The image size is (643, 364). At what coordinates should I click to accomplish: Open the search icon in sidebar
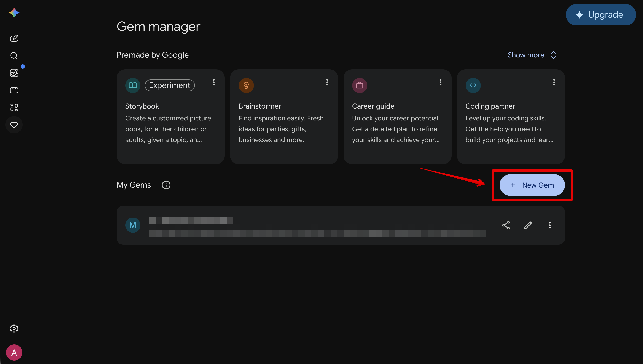pos(14,55)
